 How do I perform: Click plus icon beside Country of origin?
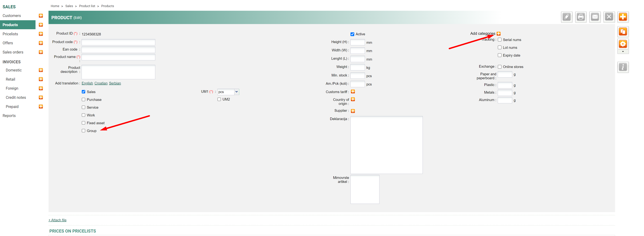pos(353,99)
